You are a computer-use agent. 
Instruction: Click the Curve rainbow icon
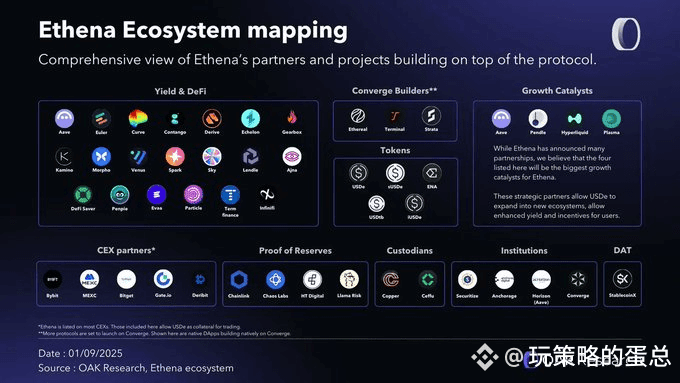tap(138, 118)
